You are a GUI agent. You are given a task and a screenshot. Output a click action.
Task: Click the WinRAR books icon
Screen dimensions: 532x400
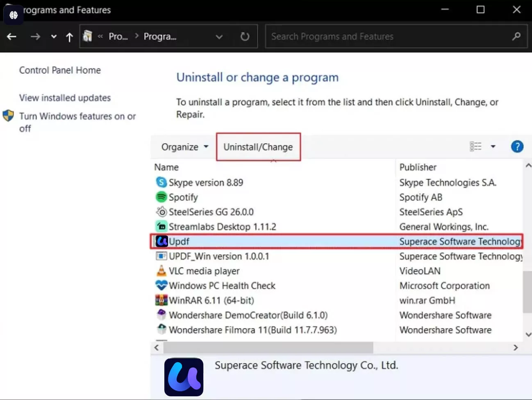click(x=161, y=300)
